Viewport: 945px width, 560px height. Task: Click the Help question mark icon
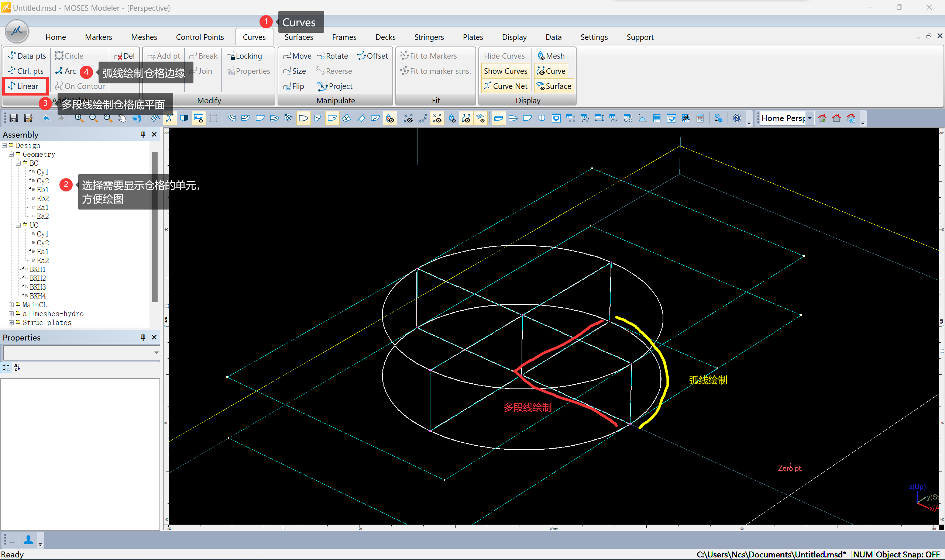pos(736,118)
